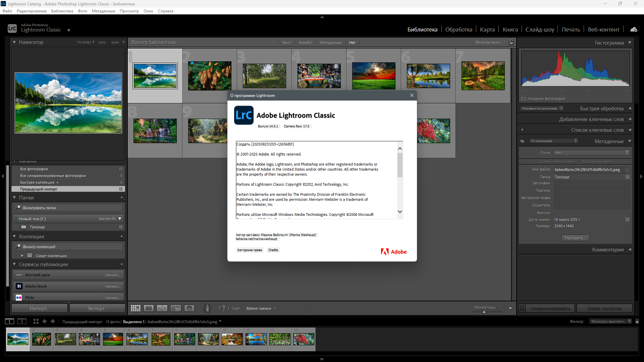Collapse the Папки panel triangle

pos(14,198)
